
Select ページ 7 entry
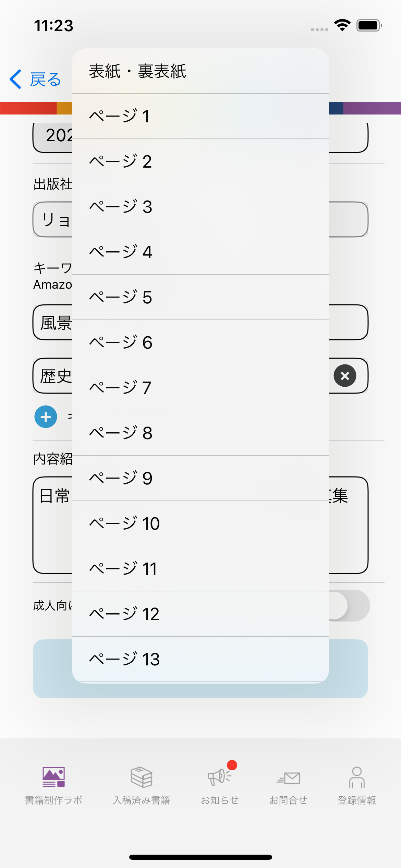click(x=200, y=388)
